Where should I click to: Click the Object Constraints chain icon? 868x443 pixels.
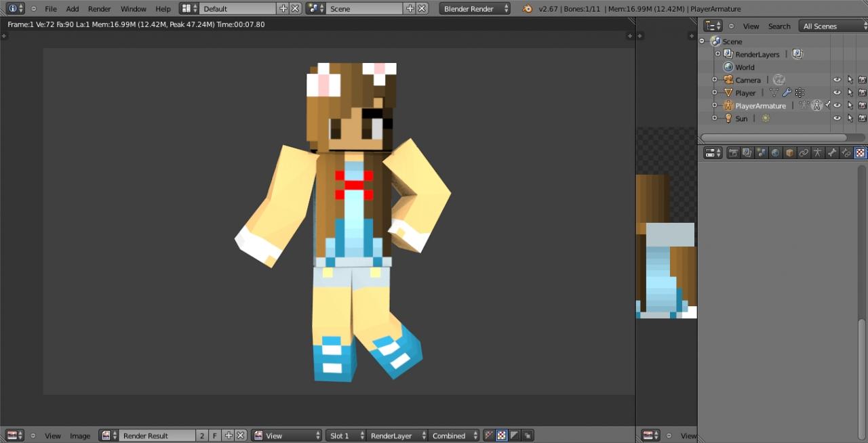(x=804, y=153)
